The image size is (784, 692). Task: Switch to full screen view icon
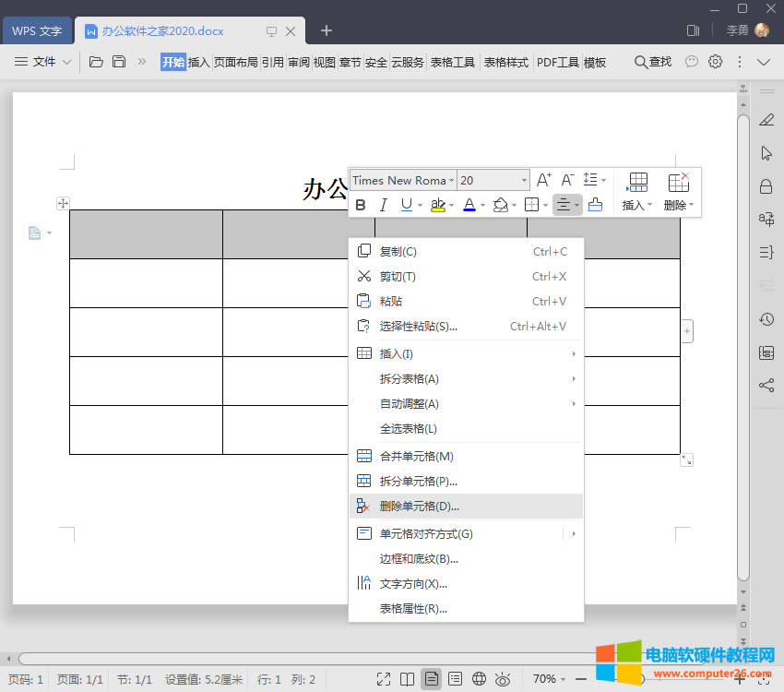[384, 679]
